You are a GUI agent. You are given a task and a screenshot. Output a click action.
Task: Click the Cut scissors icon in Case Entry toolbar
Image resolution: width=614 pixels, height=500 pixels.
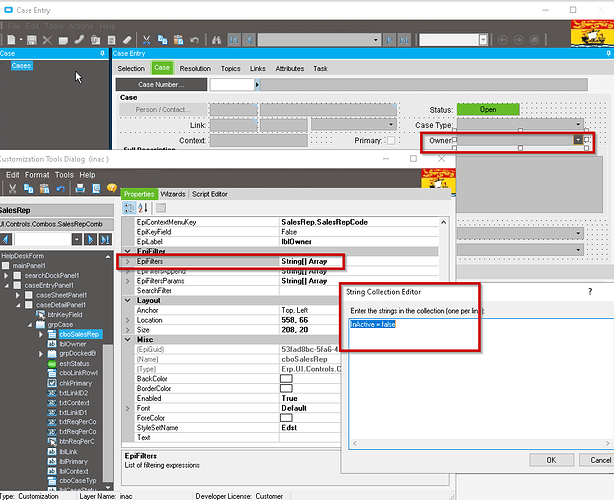click(146, 40)
